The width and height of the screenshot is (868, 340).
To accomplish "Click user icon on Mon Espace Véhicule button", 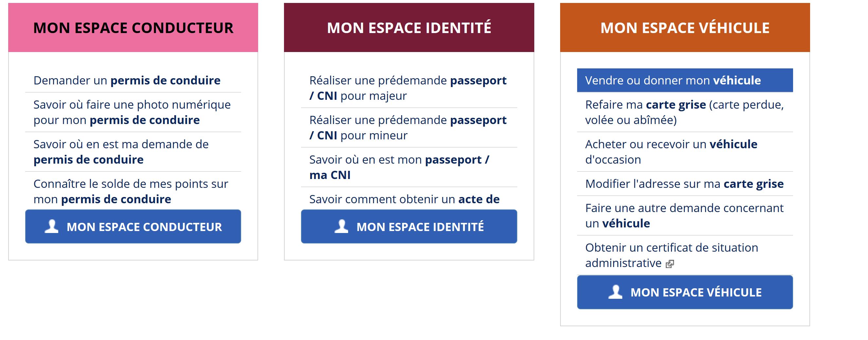I will point(615,292).
